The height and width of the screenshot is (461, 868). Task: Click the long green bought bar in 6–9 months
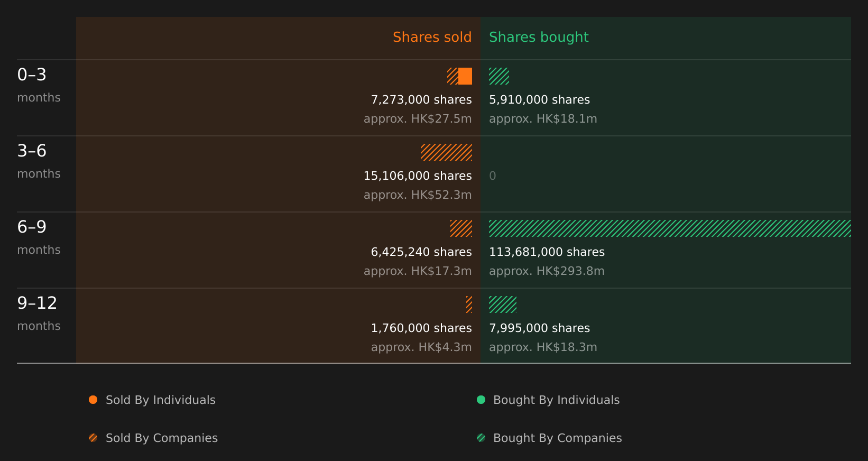[x=670, y=228]
